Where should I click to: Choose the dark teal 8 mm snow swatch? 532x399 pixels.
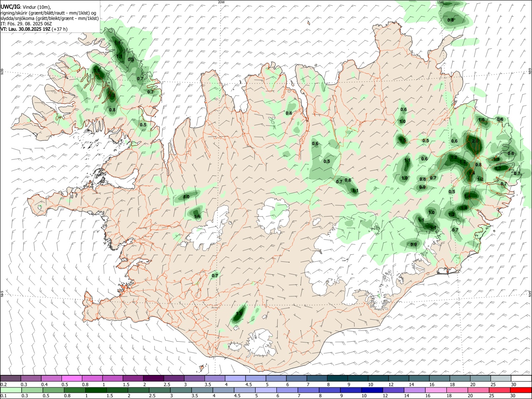click(x=337, y=378)
